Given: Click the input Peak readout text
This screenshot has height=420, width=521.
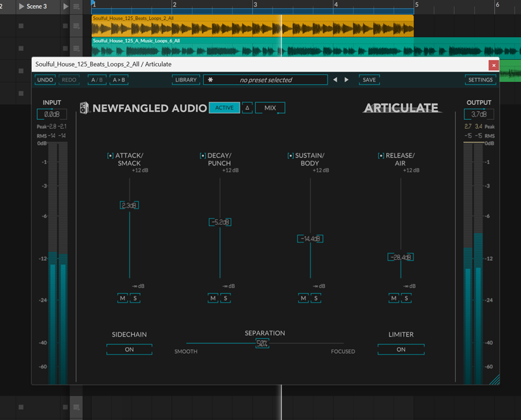Looking at the screenshot, I should click(51, 126).
